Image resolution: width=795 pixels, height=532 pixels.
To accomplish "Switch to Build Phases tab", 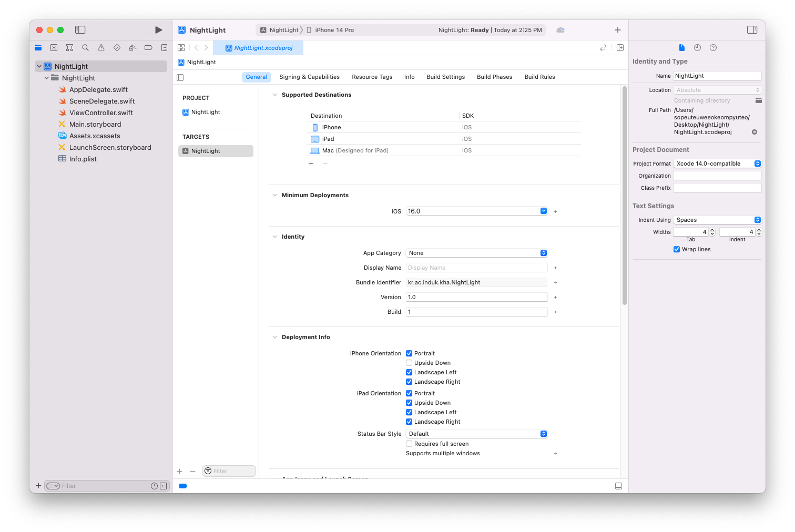I will point(494,77).
